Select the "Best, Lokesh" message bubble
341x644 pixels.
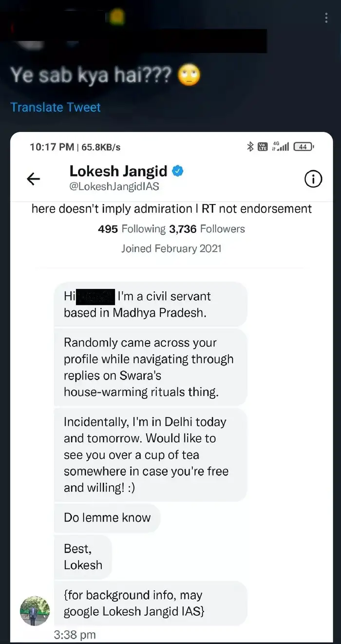point(83,557)
